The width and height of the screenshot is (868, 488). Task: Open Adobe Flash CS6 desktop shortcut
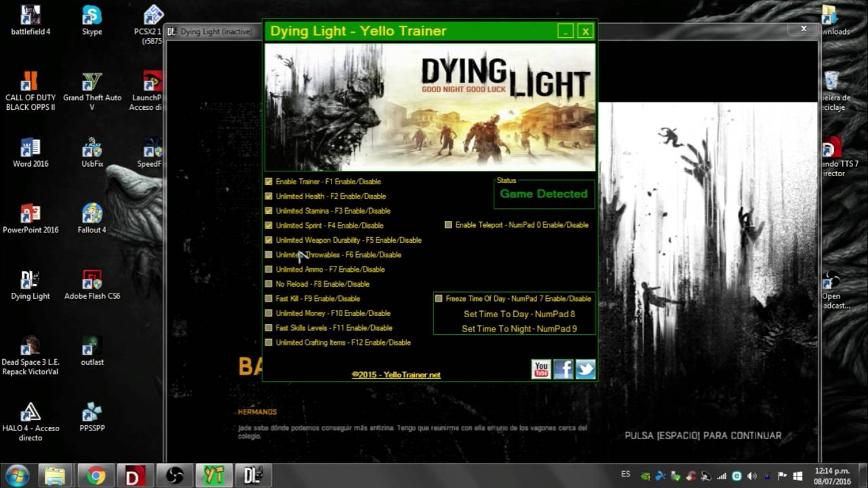pyautogui.click(x=92, y=285)
